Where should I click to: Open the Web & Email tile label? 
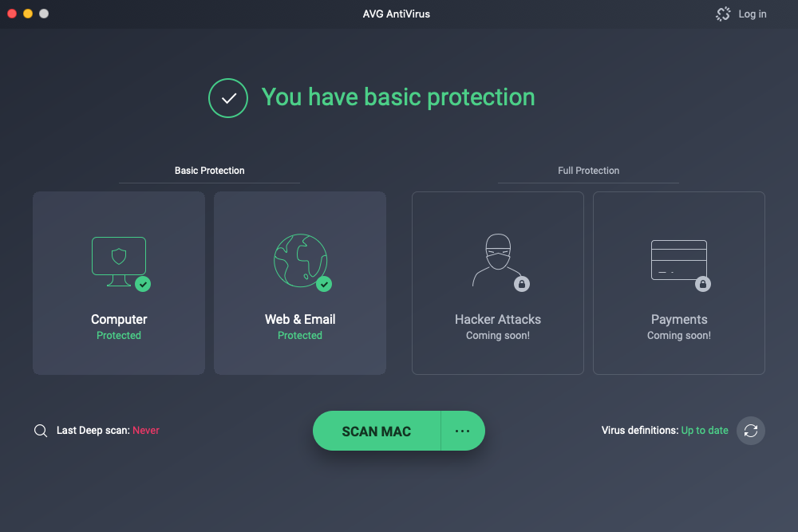[x=300, y=319]
